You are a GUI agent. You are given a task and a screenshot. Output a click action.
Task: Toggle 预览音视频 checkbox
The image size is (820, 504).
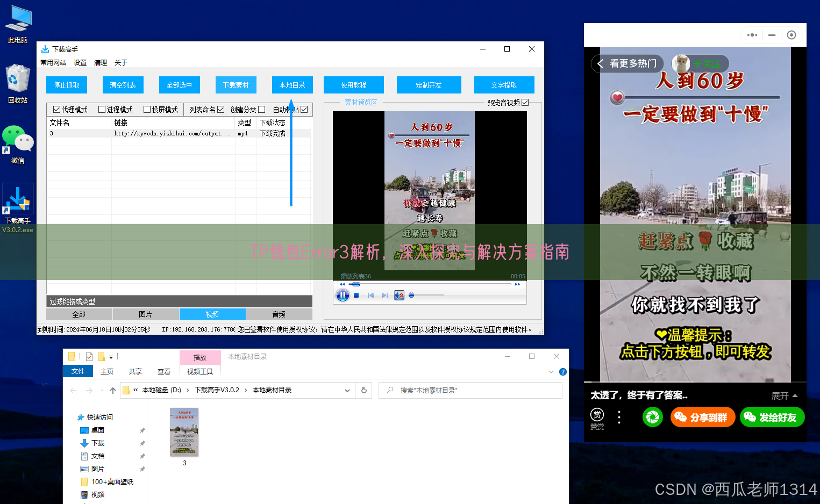525,102
